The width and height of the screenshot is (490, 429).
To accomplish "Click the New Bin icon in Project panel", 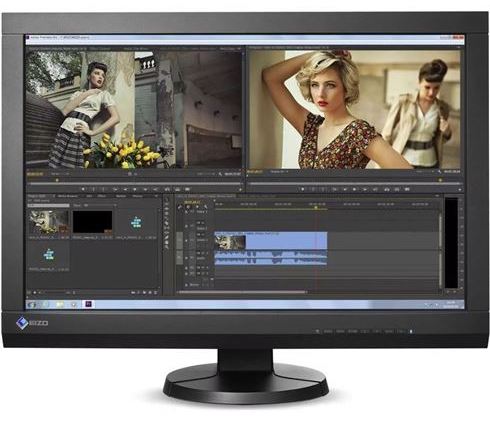I will click(x=144, y=293).
